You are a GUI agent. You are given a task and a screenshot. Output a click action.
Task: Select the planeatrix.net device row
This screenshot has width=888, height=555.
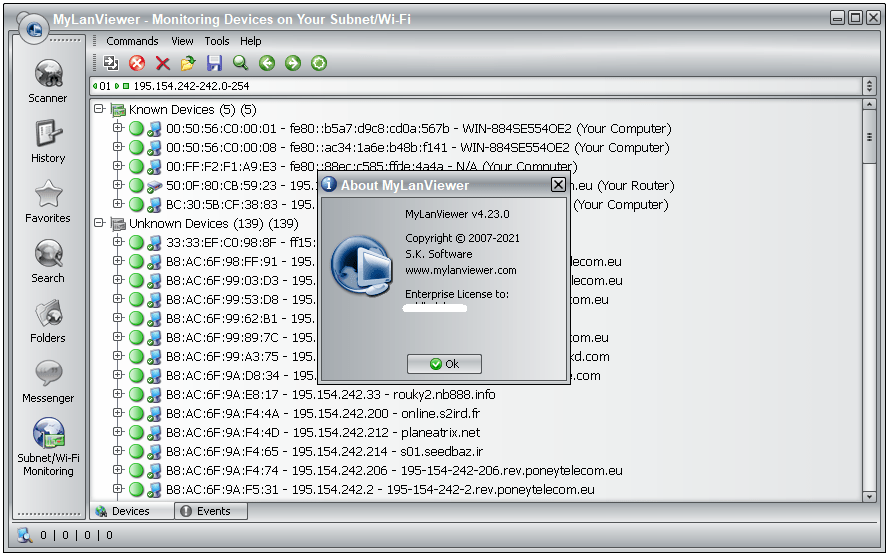323,433
